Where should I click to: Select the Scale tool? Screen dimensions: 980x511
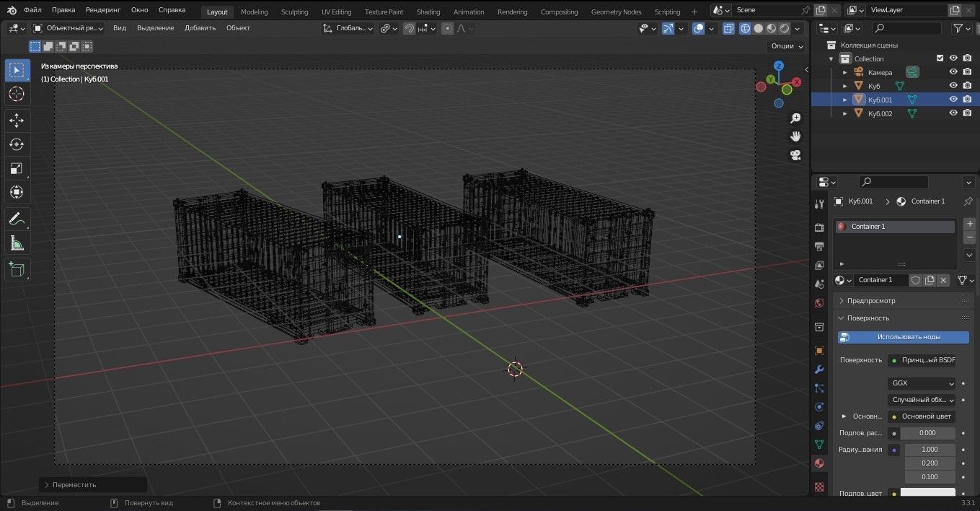coord(17,168)
